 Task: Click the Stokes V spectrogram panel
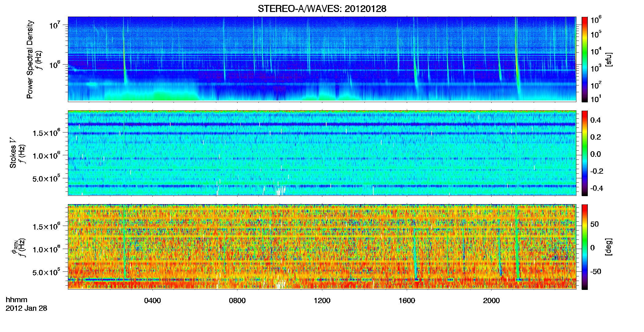click(322, 153)
